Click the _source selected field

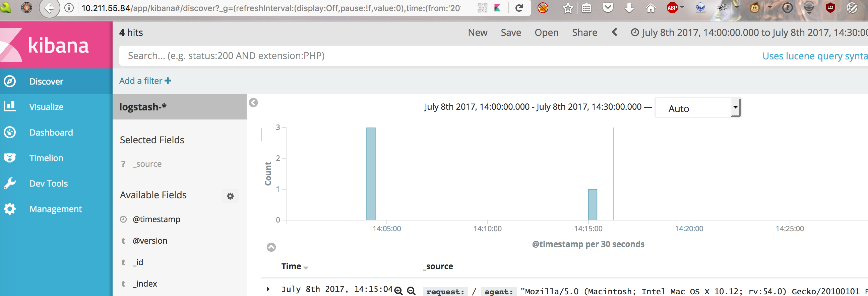(x=147, y=164)
